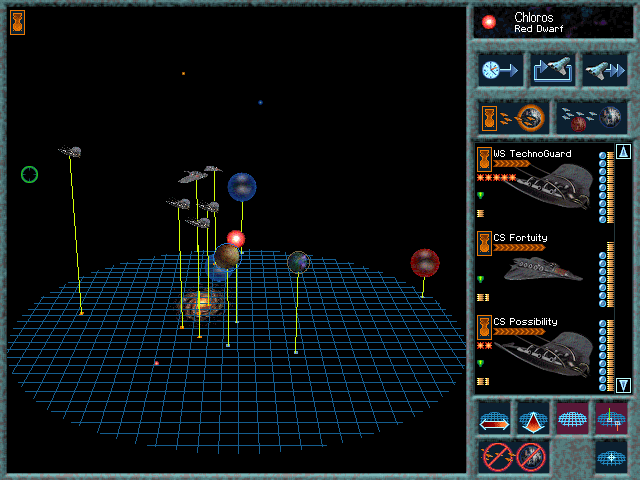Click the red star lane dot on lower grid
Image resolution: width=640 pixels, height=480 pixels.
coord(156,363)
